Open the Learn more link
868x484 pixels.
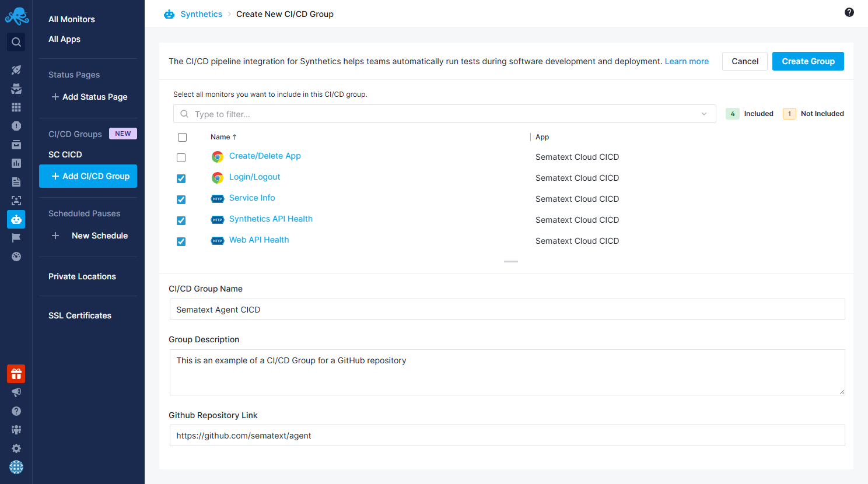[x=687, y=61]
